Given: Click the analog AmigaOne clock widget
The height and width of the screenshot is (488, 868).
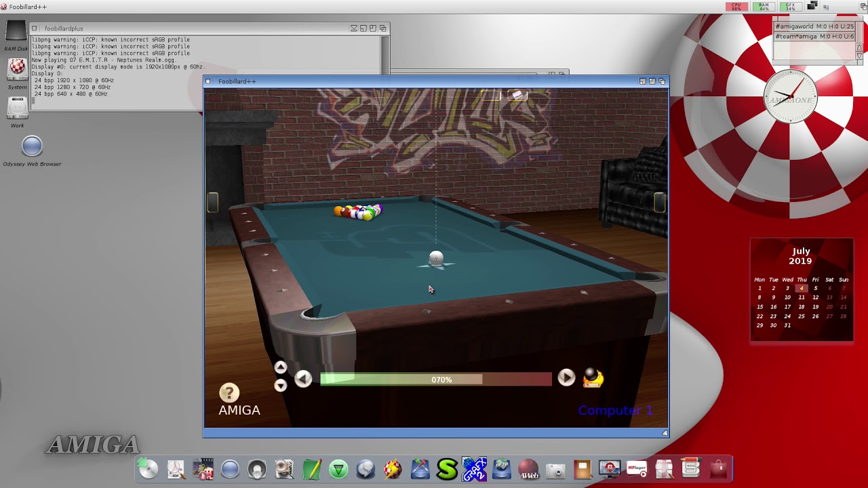Looking at the screenshot, I should [790, 98].
